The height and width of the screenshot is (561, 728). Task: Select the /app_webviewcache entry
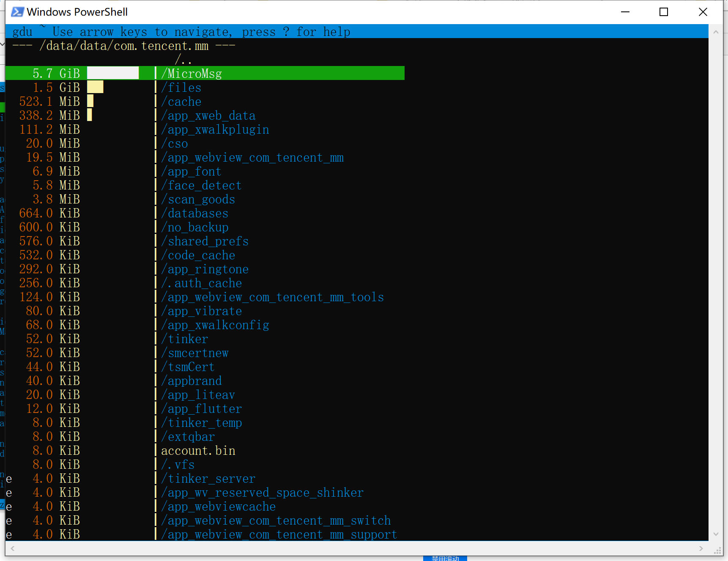218,506
